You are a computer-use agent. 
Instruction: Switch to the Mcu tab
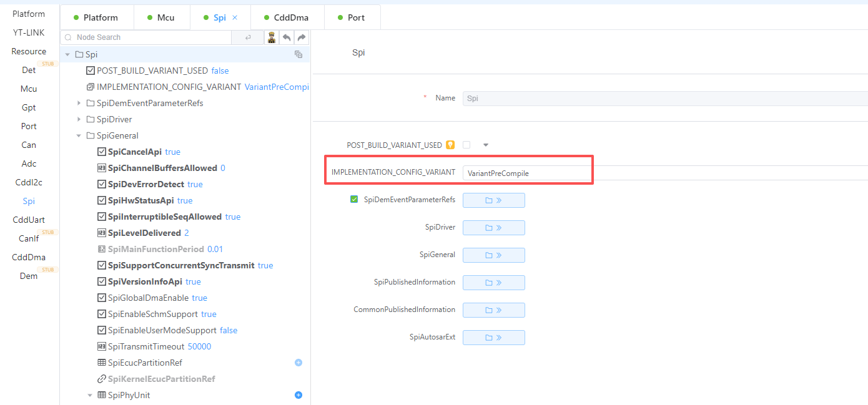[162, 17]
